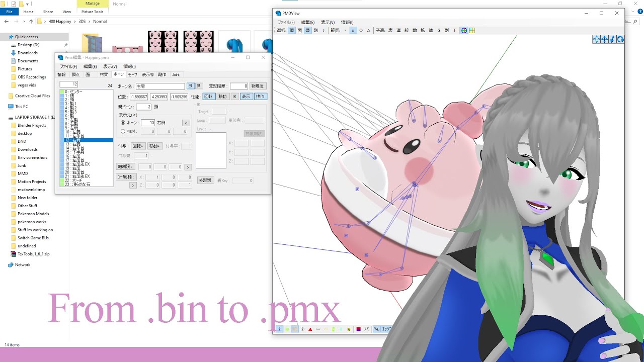
Task: Select face (面) selection mode in PMDView
Action: tap(299, 30)
